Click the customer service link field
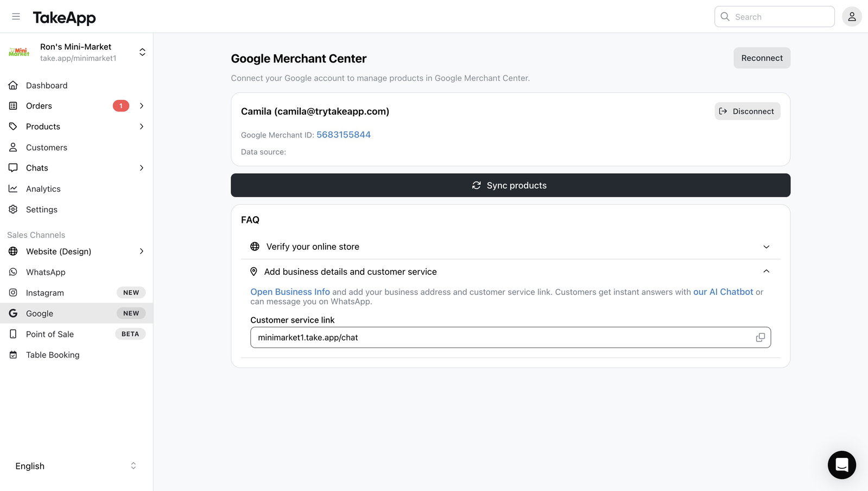This screenshot has height=491, width=868. [x=510, y=337]
